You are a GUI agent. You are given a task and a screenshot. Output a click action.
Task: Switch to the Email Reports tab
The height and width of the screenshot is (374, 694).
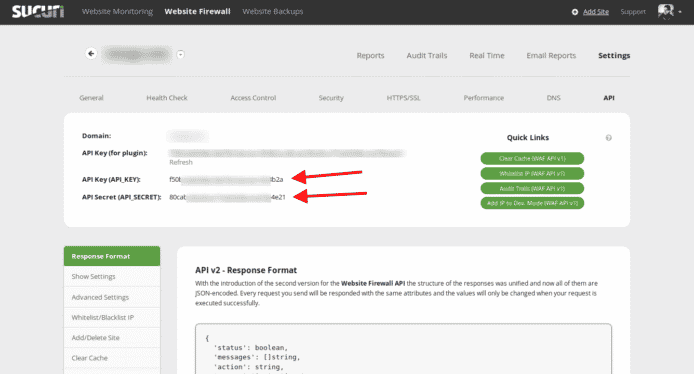coord(551,55)
